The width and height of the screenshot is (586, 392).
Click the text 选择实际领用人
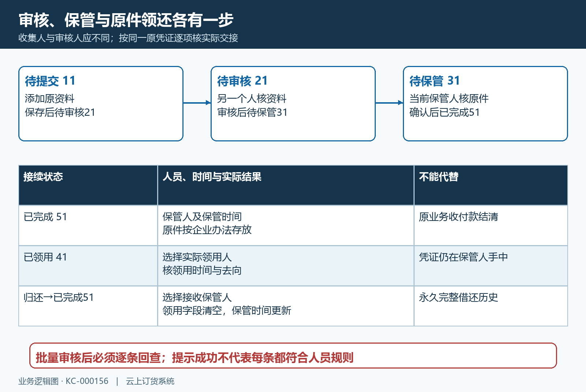pyautogui.click(x=197, y=257)
